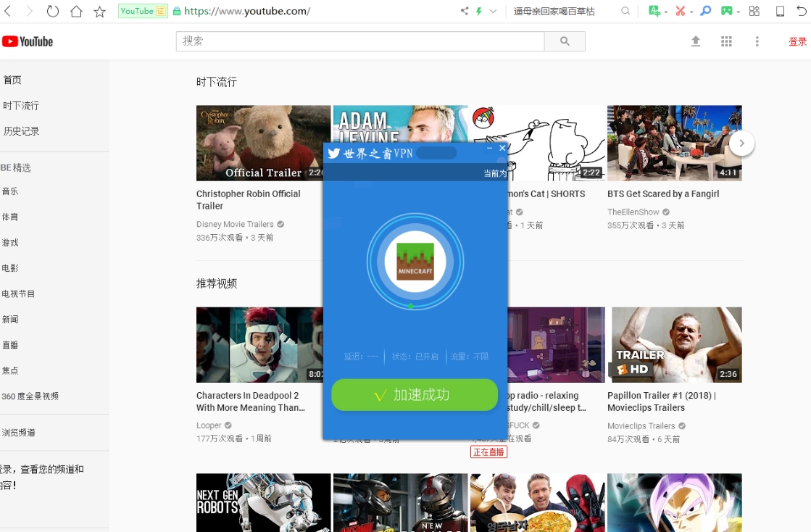Open the red scissors screenshot tool
811x532 pixels.
(x=680, y=11)
